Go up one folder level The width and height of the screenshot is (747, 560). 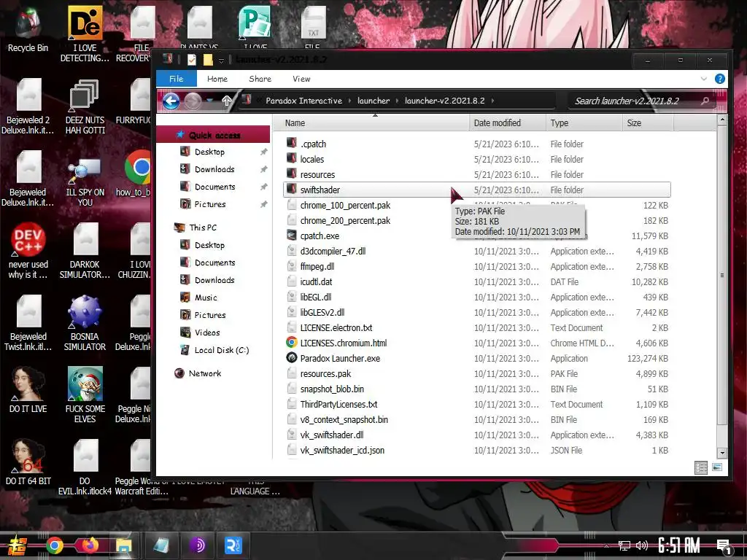(226, 101)
